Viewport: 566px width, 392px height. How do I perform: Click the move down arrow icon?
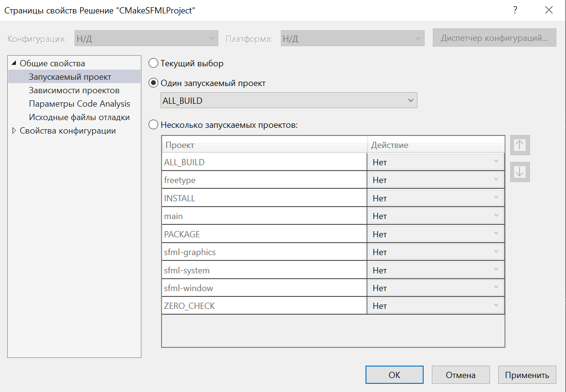point(520,172)
